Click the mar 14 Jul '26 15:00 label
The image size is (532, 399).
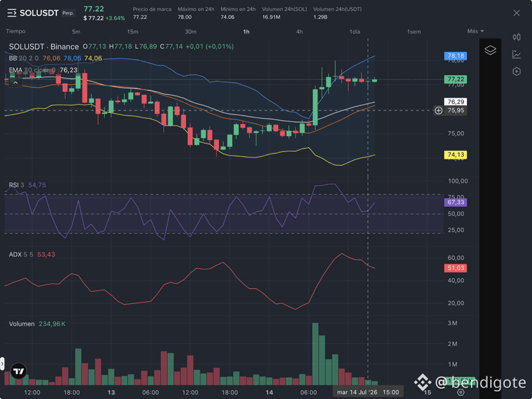point(368,392)
